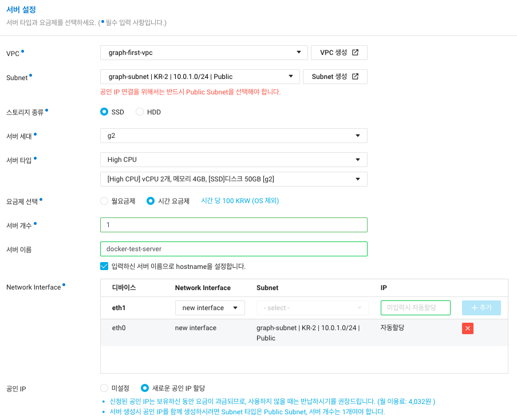The image size is (517, 420).
Task: Delete the eth0 interface with the red X
Action: 468,328
